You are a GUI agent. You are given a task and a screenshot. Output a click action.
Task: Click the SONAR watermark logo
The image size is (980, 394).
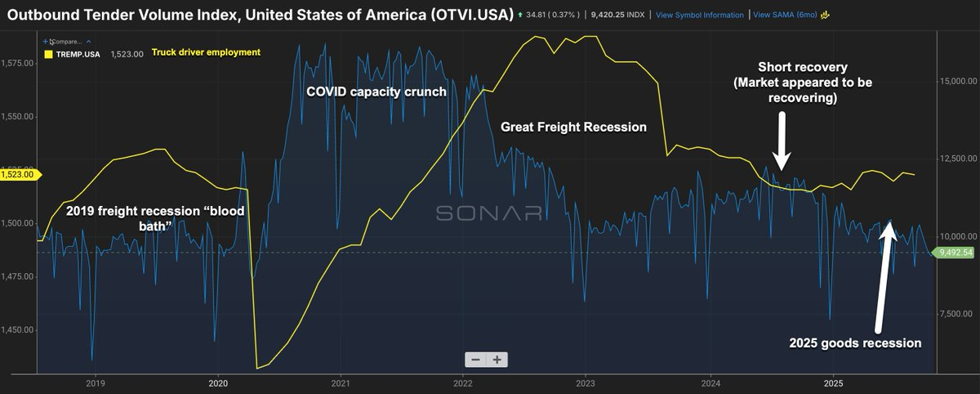(x=489, y=213)
